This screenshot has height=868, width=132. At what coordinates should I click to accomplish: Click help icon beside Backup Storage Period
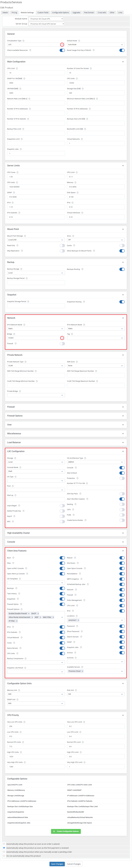click(27, 278)
